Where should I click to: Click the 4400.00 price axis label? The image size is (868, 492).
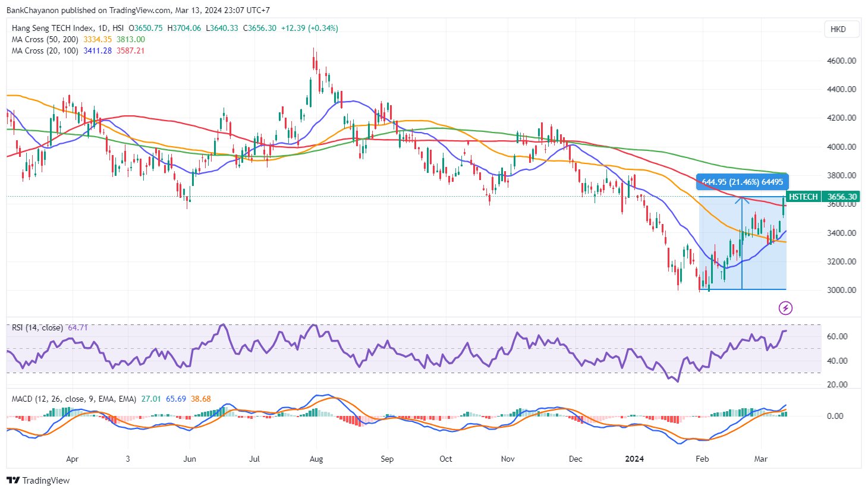click(x=842, y=89)
